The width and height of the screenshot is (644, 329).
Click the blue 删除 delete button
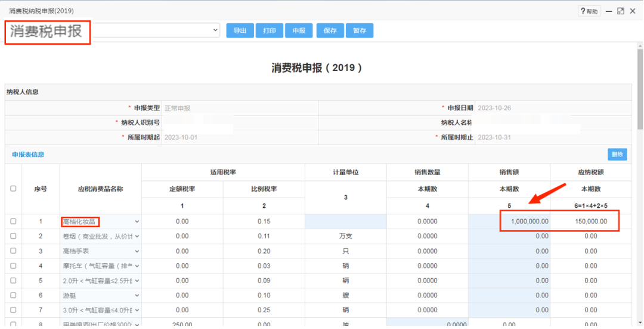[617, 154]
